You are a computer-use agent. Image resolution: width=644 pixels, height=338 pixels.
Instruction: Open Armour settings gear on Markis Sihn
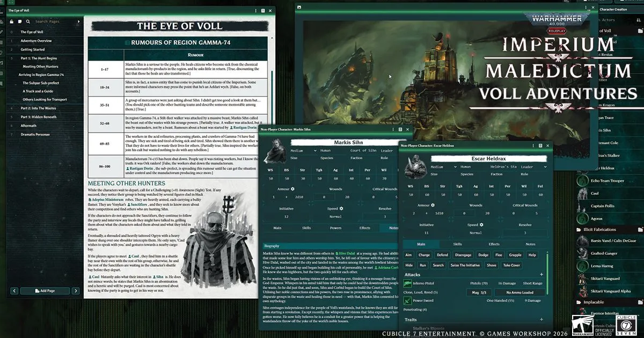(x=293, y=189)
